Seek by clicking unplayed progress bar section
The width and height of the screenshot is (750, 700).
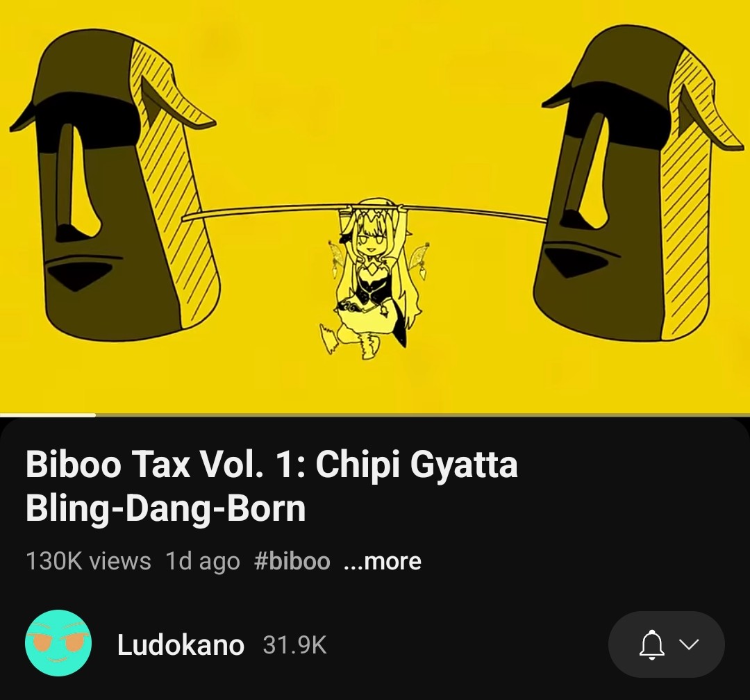[423, 415]
